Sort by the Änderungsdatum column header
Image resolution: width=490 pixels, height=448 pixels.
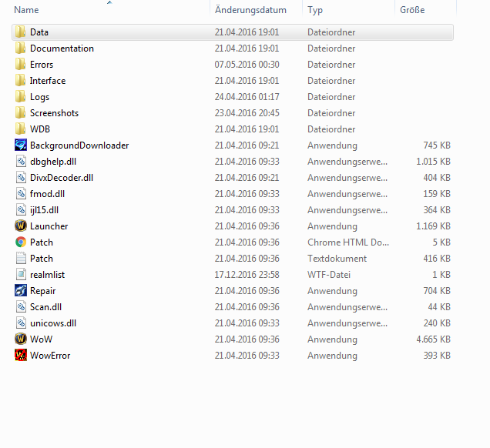pos(250,10)
